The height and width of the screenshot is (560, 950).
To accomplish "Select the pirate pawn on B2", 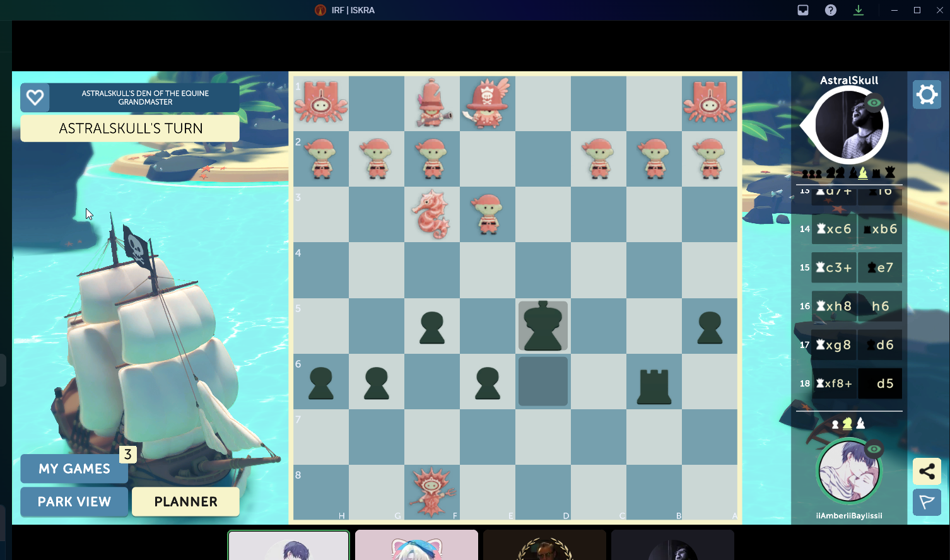I will [x=654, y=159].
